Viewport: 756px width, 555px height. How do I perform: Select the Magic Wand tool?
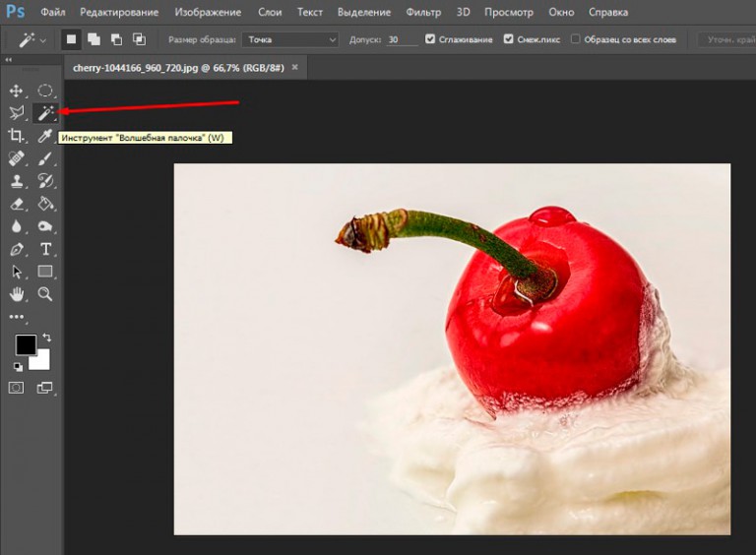point(45,113)
